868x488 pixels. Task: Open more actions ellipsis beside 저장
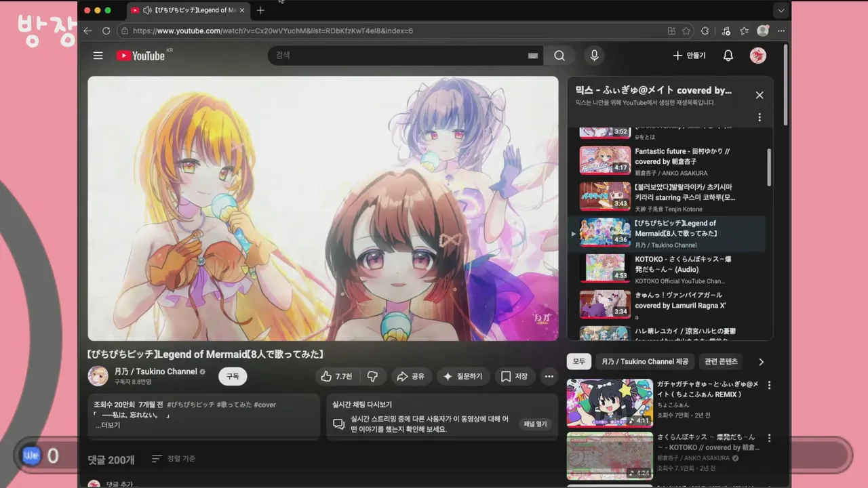click(x=549, y=376)
